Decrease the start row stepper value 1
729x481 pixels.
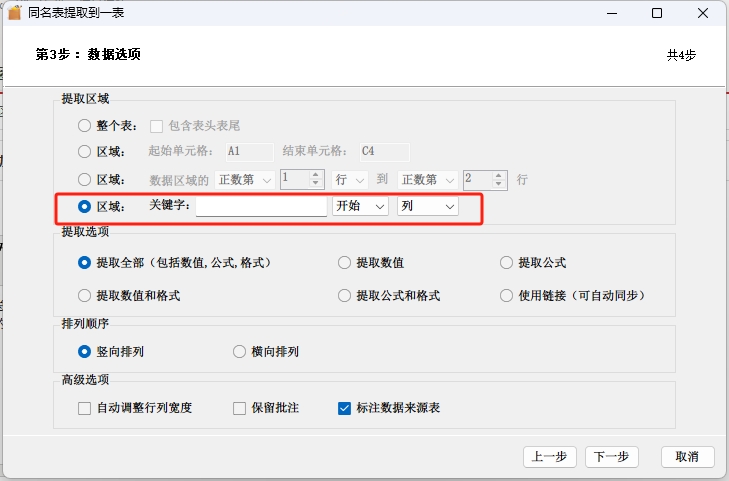pos(316,184)
